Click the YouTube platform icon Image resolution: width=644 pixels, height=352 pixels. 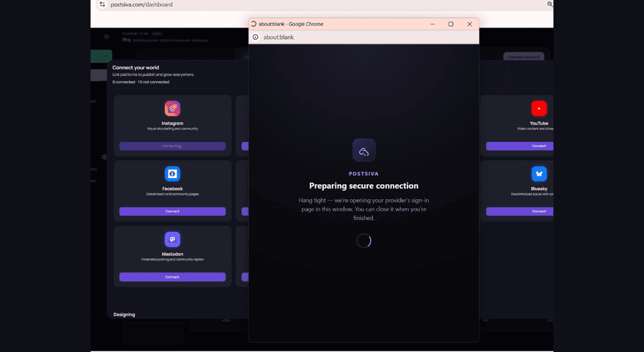[539, 109]
